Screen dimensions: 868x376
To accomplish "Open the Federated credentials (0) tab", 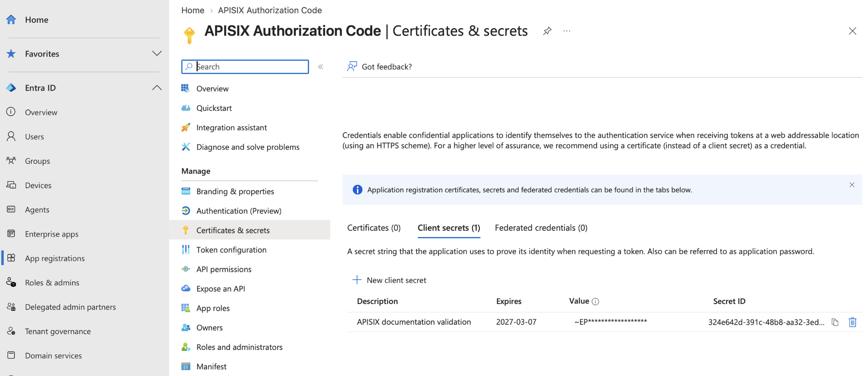I will click(x=541, y=228).
